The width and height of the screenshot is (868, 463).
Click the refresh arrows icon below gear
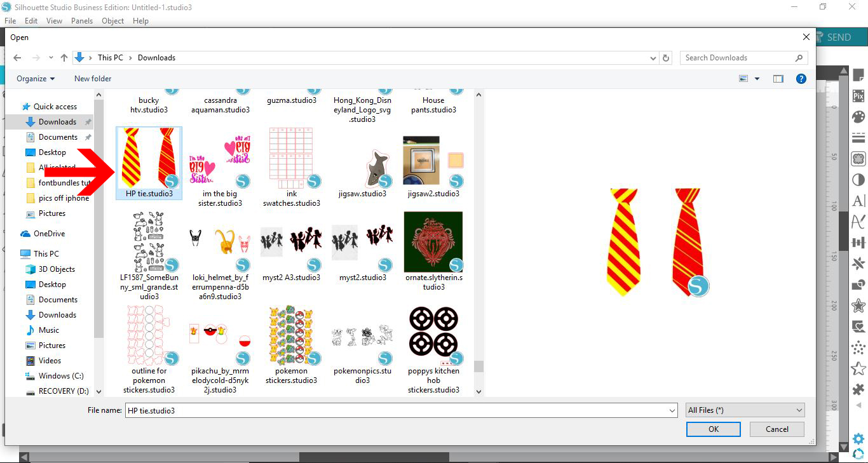[x=858, y=453]
